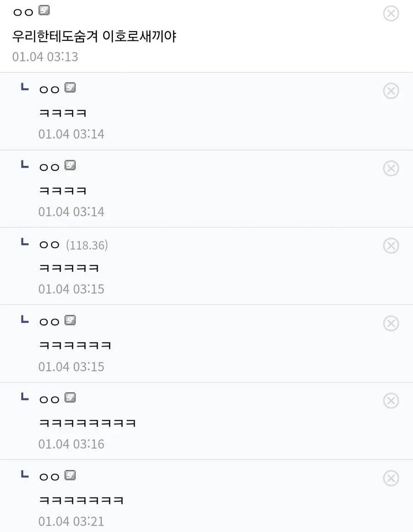Click the reply arrow on the 03:16 comment
This screenshot has height=532, width=413.
[25, 397]
